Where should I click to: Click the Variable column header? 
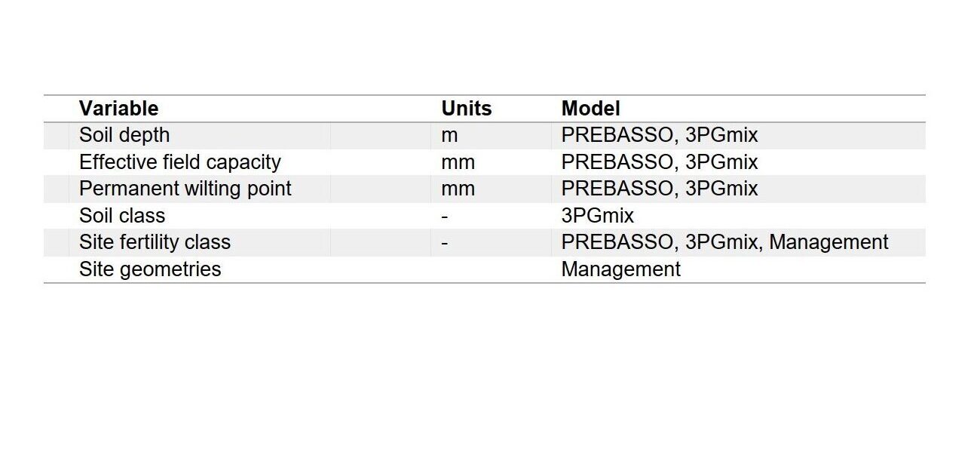coord(118,109)
